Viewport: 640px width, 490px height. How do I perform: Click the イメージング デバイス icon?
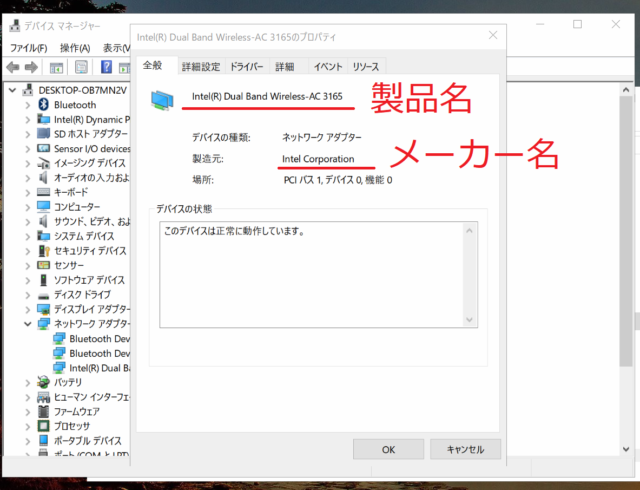[x=44, y=163]
